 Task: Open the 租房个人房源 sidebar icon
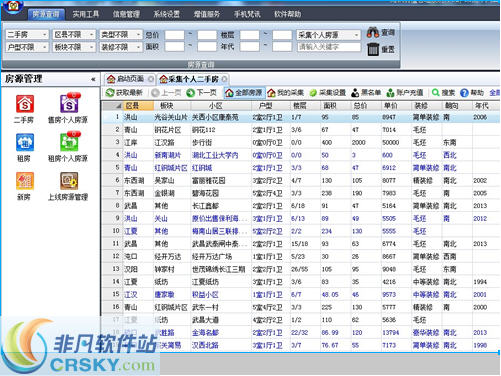click(x=69, y=143)
